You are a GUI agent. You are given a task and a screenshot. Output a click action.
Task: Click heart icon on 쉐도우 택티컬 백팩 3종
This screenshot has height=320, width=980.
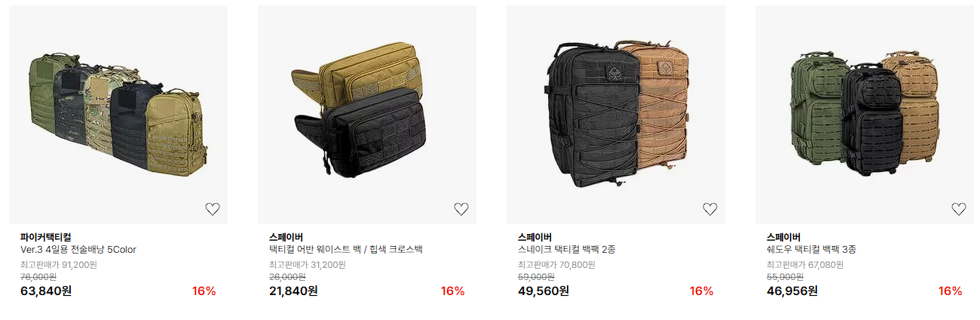click(x=959, y=209)
